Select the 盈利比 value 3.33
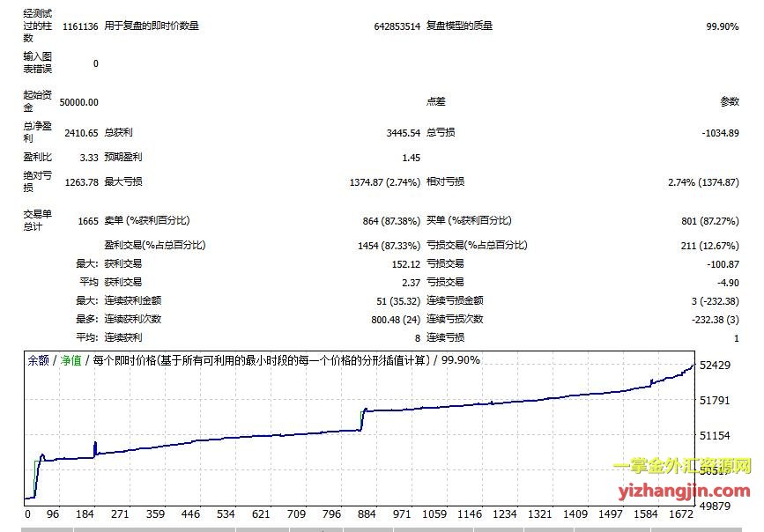Viewport: 764px width, 532px height. click(88, 158)
